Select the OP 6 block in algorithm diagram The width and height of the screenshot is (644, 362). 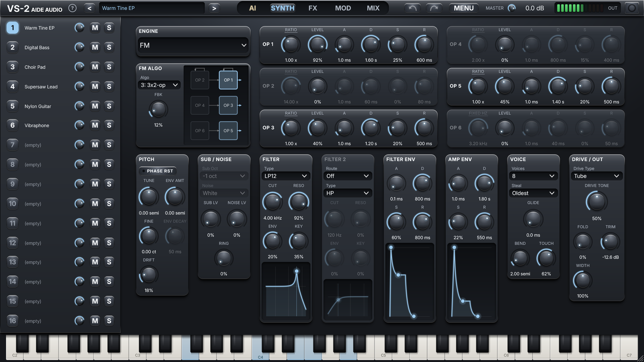tap(200, 130)
